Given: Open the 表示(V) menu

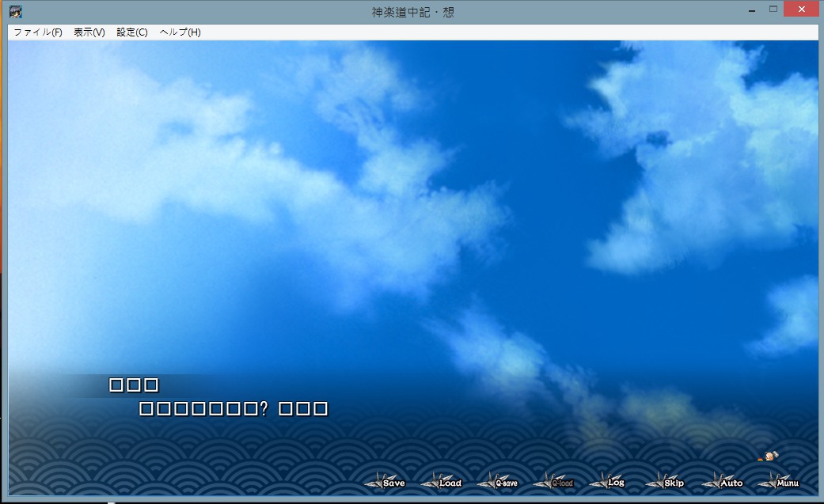Looking at the screenshot, I should tap(89, 32).
